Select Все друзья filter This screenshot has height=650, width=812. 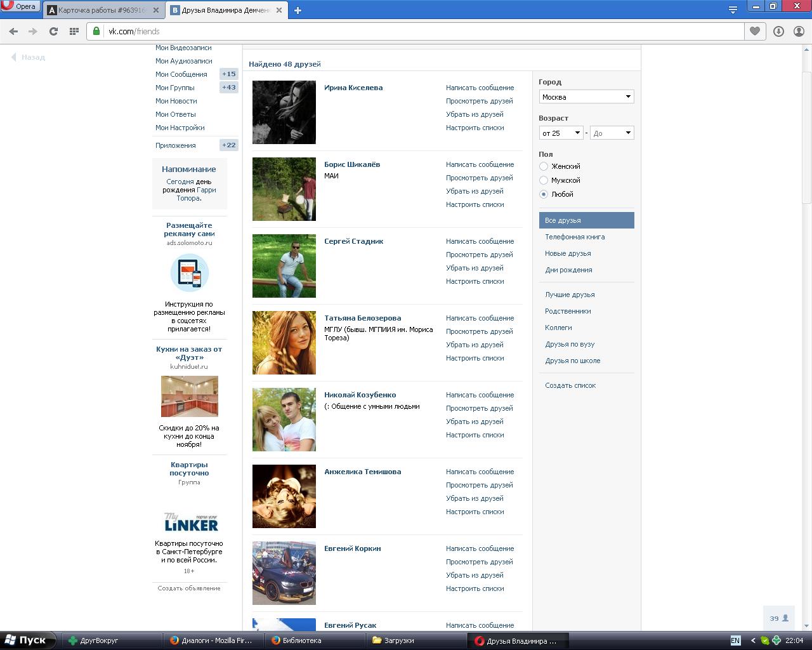coord(586,220)
